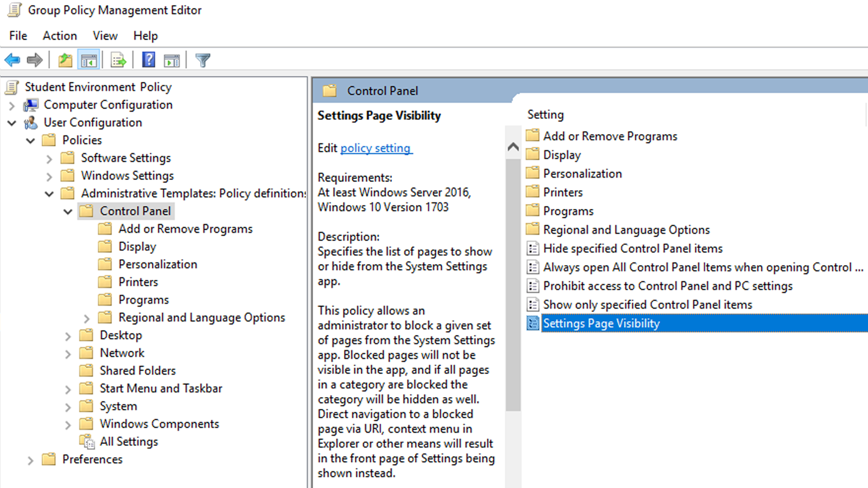Click the blue Help question mark icon
868x488 pixels.
[x=148, y=60]
